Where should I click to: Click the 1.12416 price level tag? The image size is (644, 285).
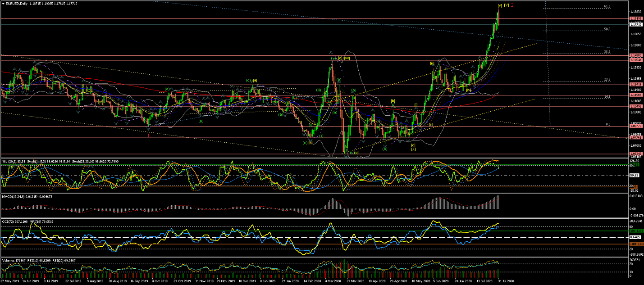pyautogui.click(x=636, y=85)
